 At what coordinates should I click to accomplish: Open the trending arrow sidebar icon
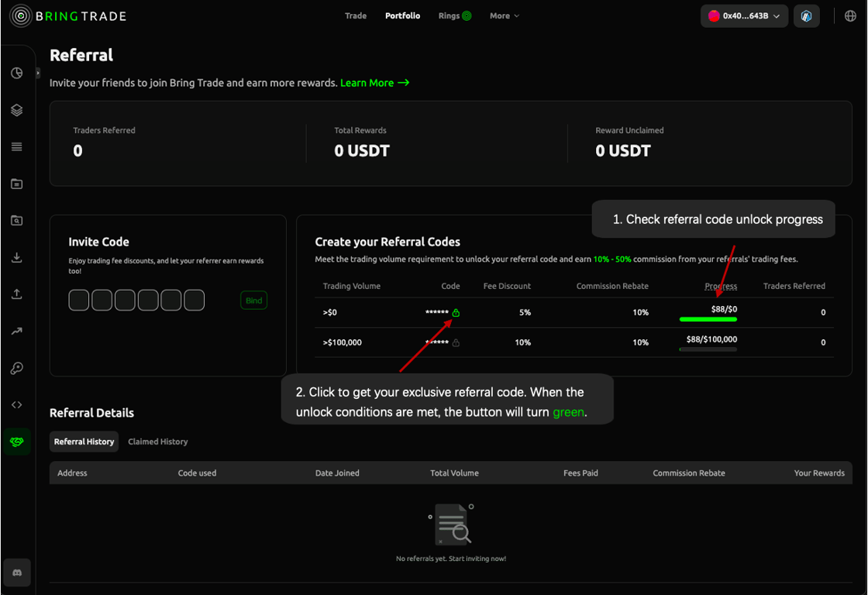[16, 331]
